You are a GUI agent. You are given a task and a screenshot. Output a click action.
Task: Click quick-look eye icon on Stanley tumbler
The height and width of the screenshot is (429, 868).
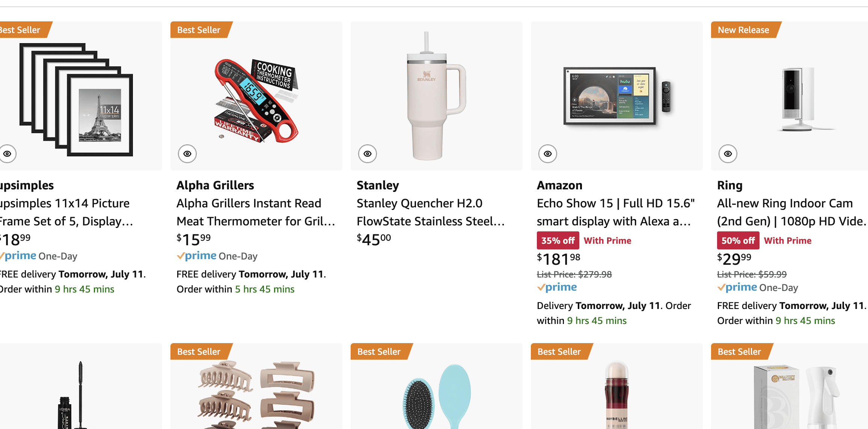coord(368,154)
